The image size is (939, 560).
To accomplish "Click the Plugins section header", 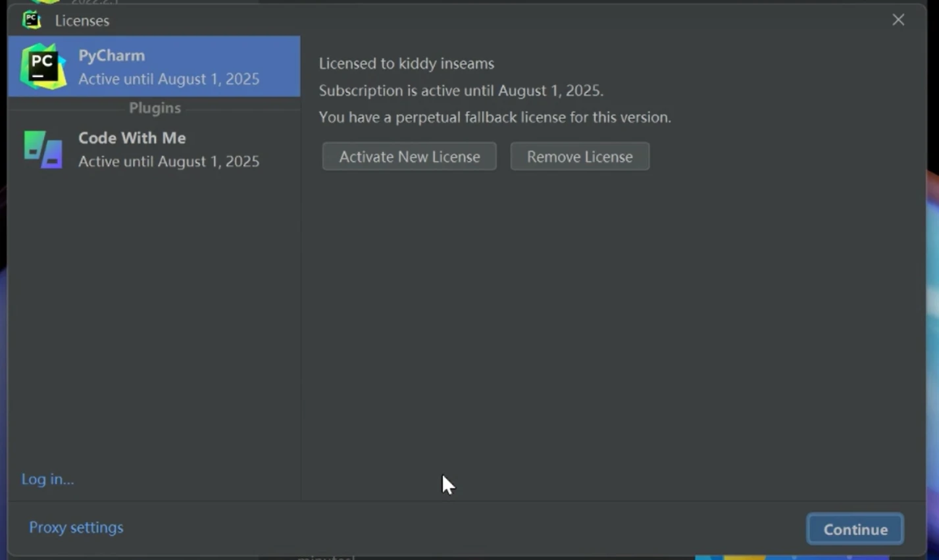I will 155,108.
